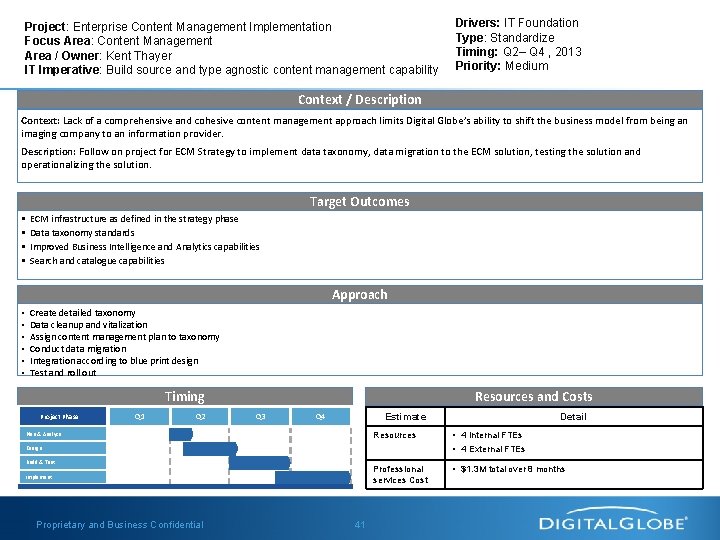Click the 'Resources' row label cell
Viewport: 720px width, 540px height.
(405, 443)
